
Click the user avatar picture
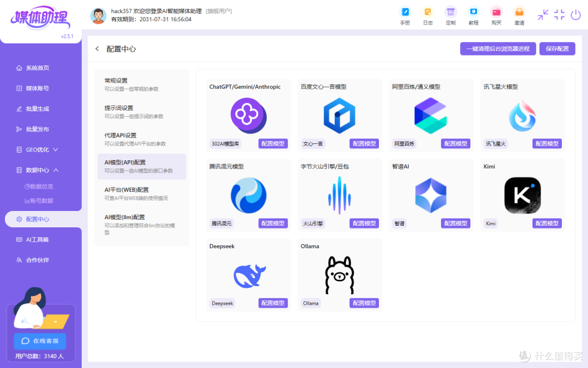tap(98, 16)
